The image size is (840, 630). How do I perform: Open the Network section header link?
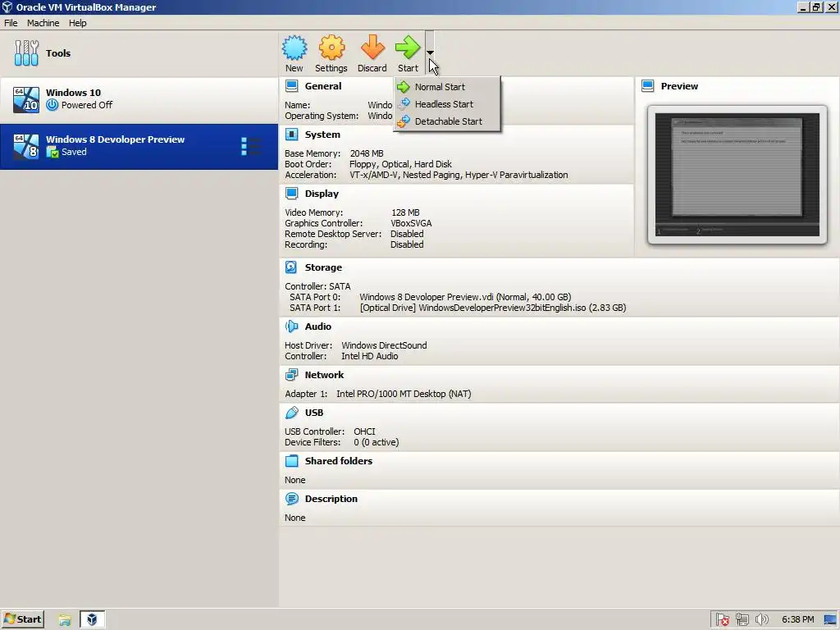point(324,375)
